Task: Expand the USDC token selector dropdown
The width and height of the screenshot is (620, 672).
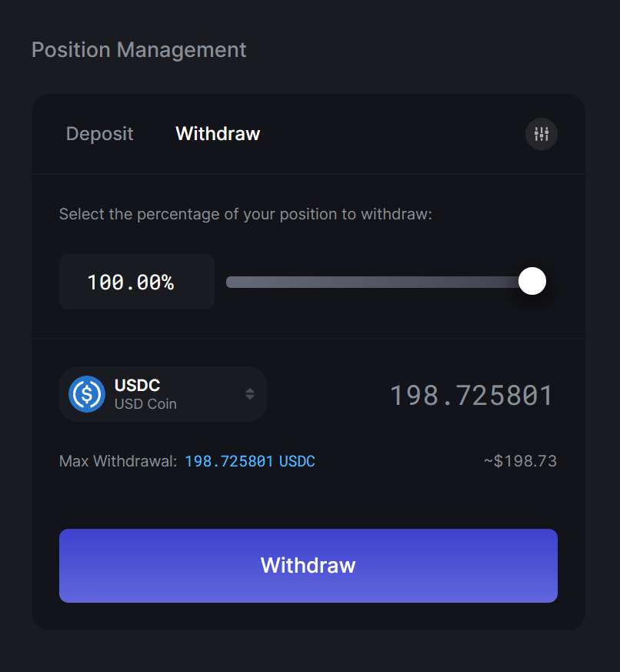Action: pyautogui.click(x=163, y=394)
